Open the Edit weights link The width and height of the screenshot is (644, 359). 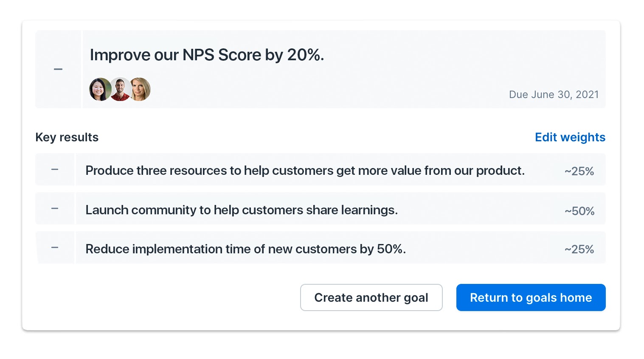click(x=570, y=137)
